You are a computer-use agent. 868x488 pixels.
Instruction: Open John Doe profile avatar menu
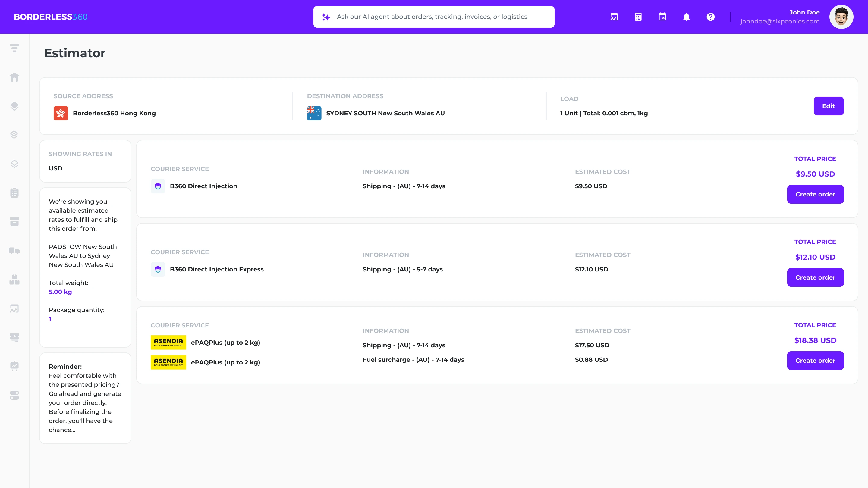pos(841,17)
